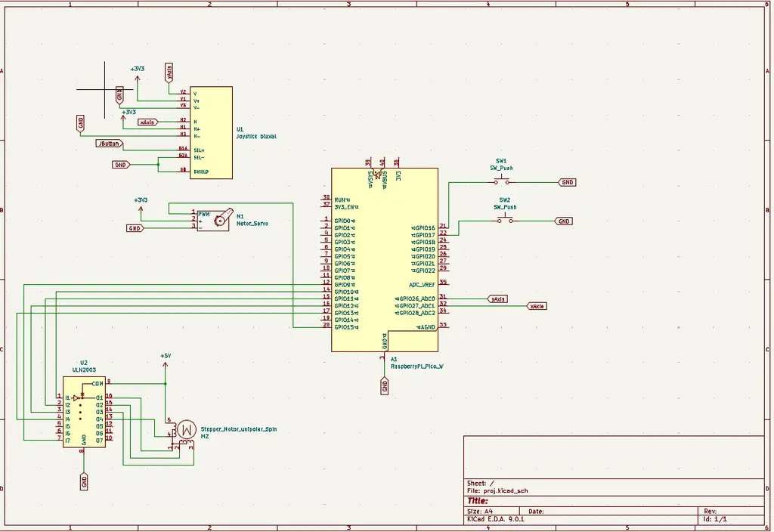
Task: Click the 'A1' reference designator
Action: pos(393,359)
